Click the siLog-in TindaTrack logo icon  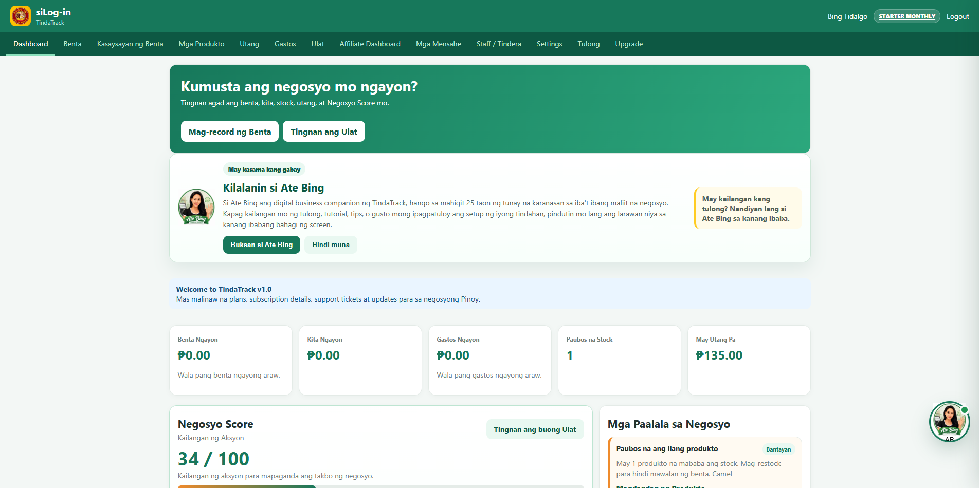click(x=21, y=16)
